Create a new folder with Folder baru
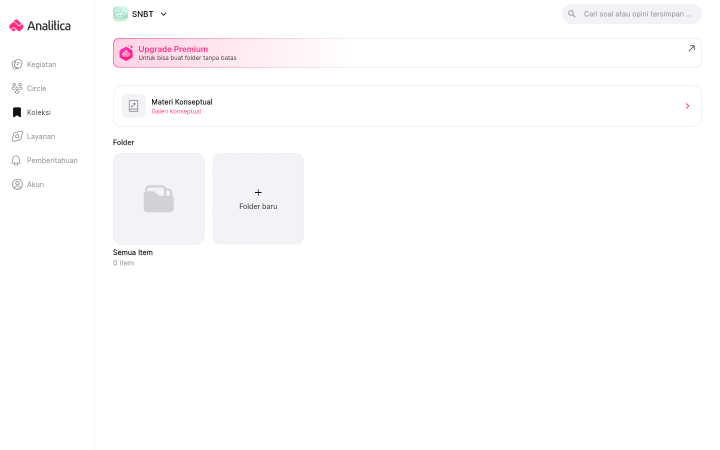 [258, 199]
